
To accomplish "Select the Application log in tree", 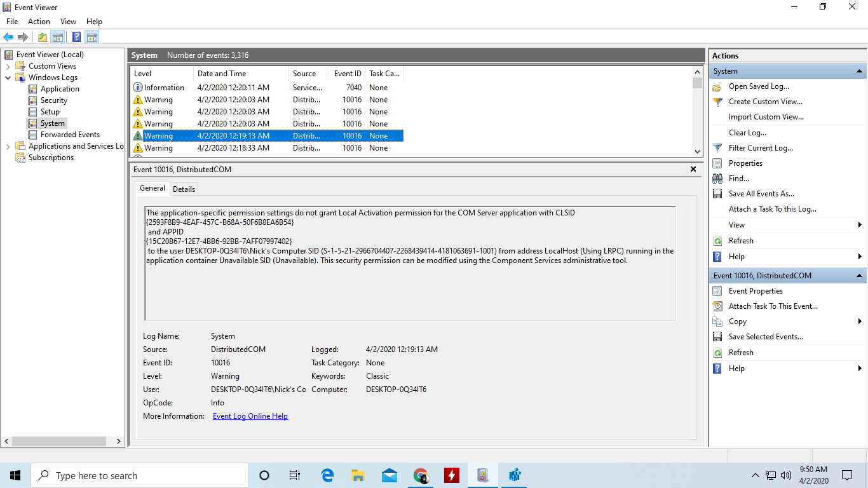I will pyautogui.click(x=60, y=89).
